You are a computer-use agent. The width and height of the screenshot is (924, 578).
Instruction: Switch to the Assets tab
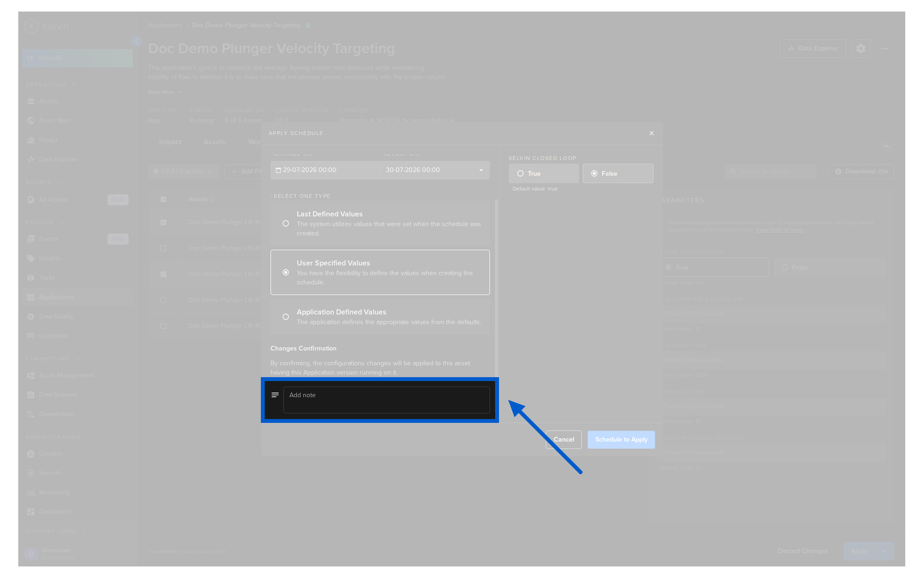pos(215,142)
